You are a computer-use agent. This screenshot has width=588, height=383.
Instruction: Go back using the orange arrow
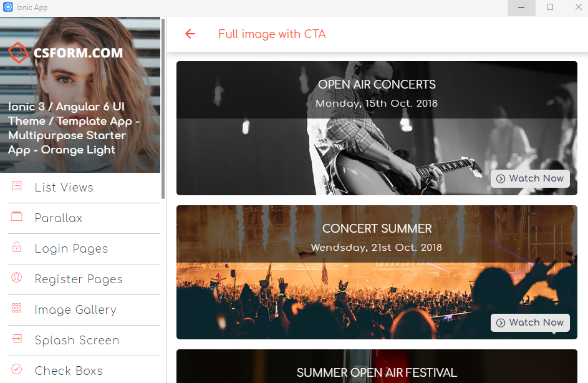tap(190, 34)
